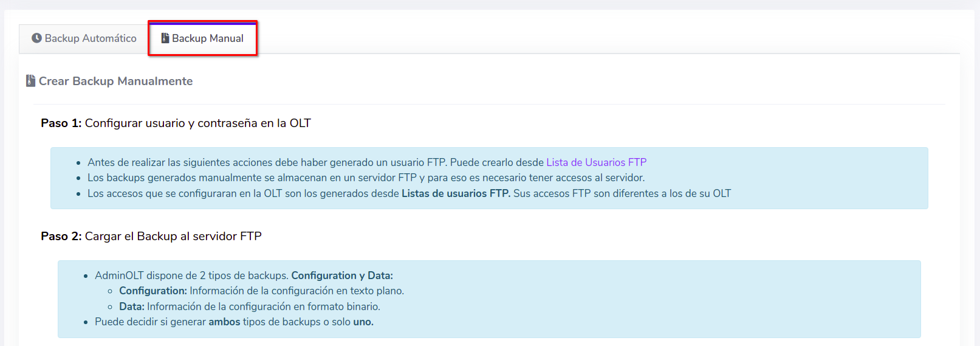Image resolution: width=980 pixels, height=346 pixels.
Task: Click Cargar el Backup al servidor FTP text
Action: coord(173,236)
